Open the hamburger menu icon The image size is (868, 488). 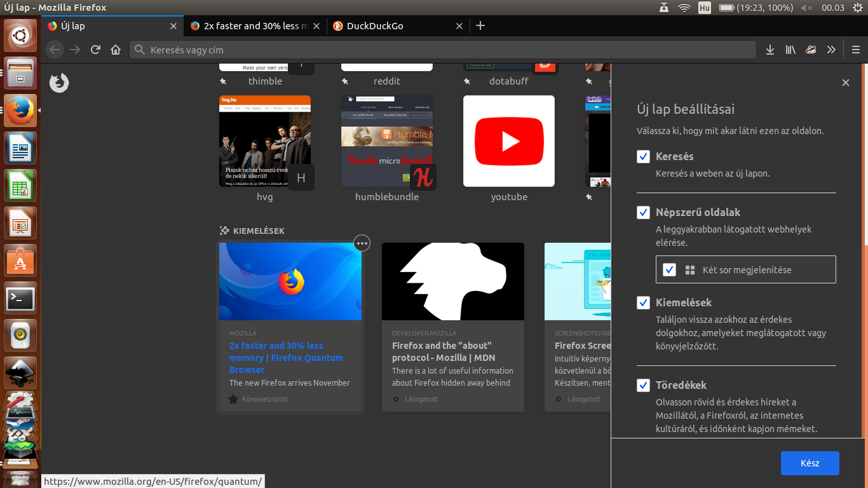(x=856, y=50)
